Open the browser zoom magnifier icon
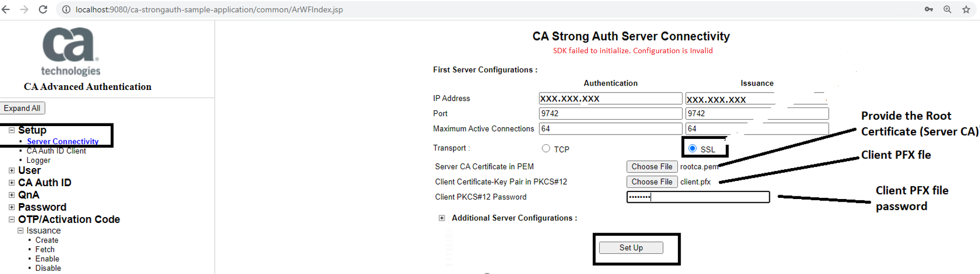The image size is (980, 274). point(948,10)
